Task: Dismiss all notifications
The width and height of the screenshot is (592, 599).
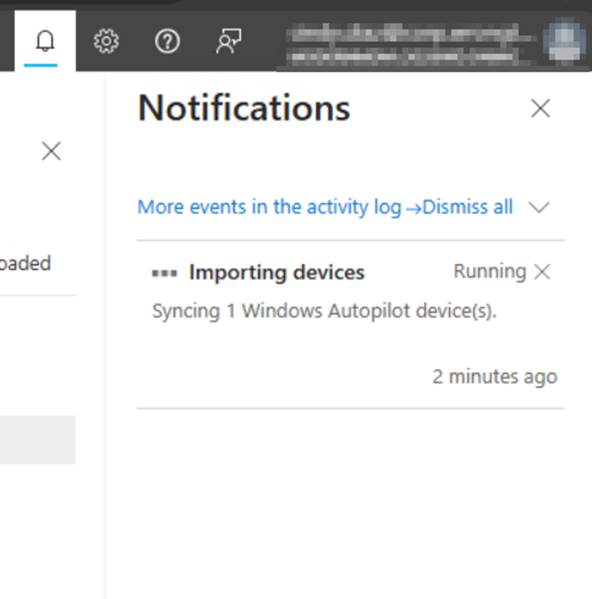Action: pyautogui.click(x=467, y=207)
